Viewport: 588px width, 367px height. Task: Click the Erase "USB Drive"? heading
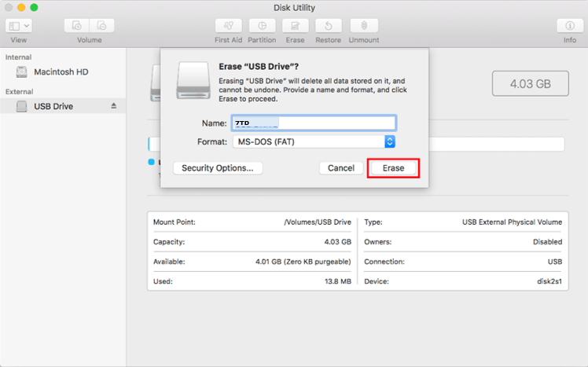(259, 66)
